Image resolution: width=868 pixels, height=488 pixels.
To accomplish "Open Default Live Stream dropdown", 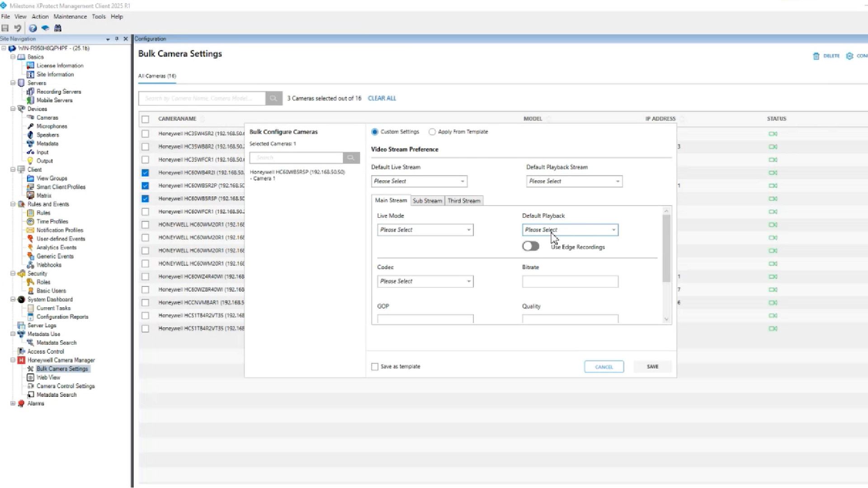I will pos(419,181).
